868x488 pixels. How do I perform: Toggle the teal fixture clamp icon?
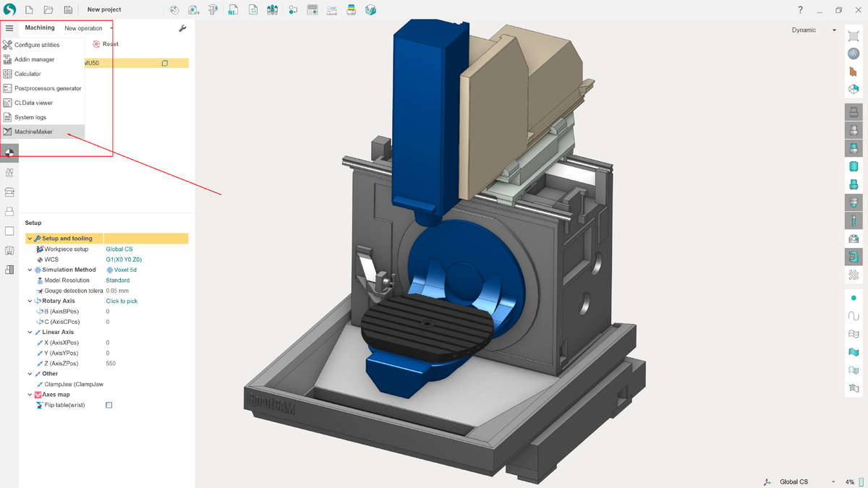pos(854,257)
